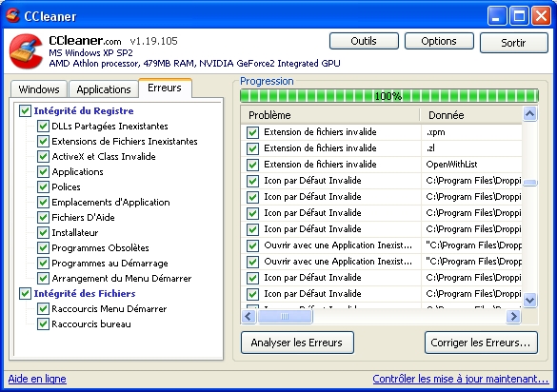Click the horizontal scrollbar left arrow
Image resolution: width=557 pixels, height=392 pixels.
(249, 316)
